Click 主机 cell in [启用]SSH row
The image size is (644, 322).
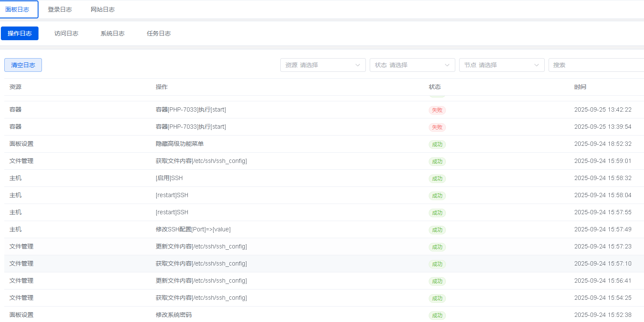(15, 178)
